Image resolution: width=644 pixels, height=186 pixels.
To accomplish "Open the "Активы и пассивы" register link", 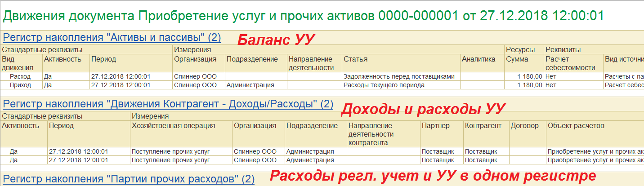I will pyautogui.click(x=112, y=37).
